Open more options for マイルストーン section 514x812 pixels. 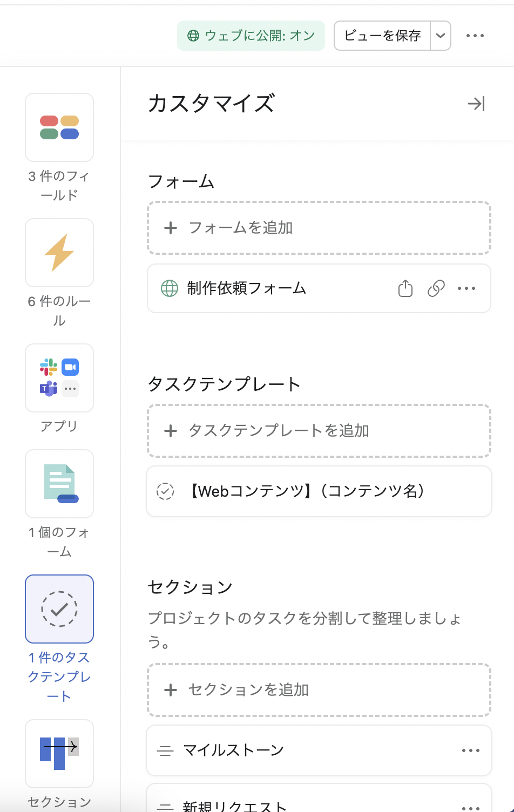point(471,750)
